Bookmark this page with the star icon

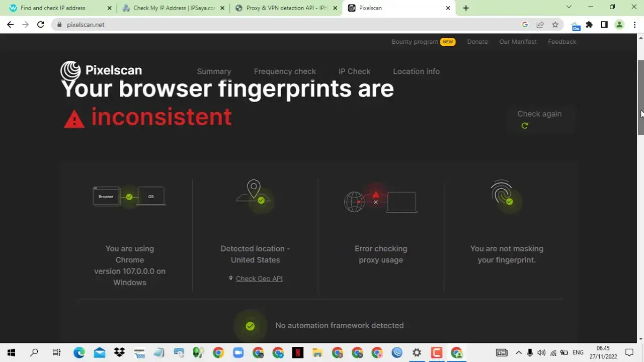pyautogui.click(x=555, y=25)
